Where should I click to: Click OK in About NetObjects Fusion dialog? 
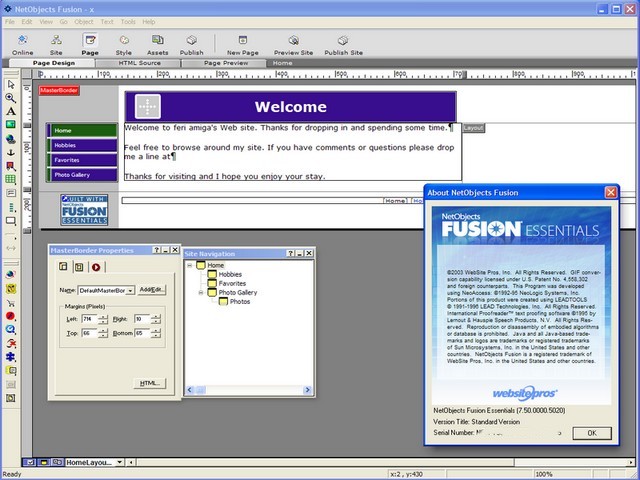[592, 433]
